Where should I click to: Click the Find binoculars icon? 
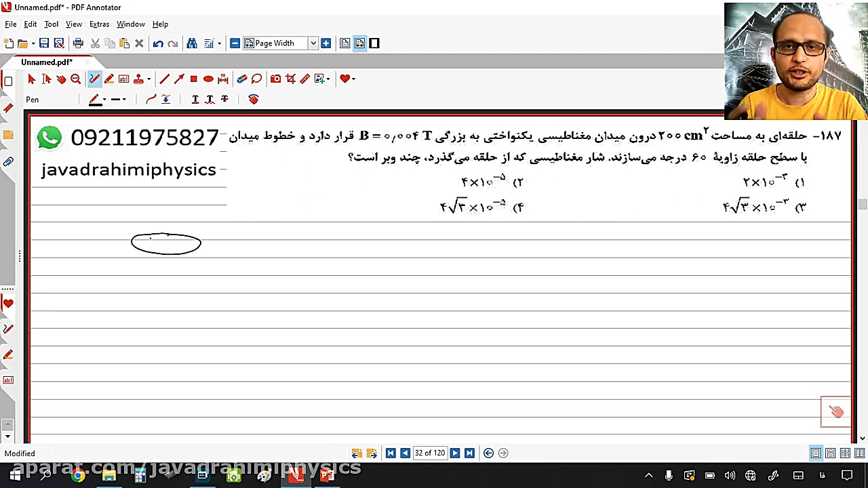[192, 43]
